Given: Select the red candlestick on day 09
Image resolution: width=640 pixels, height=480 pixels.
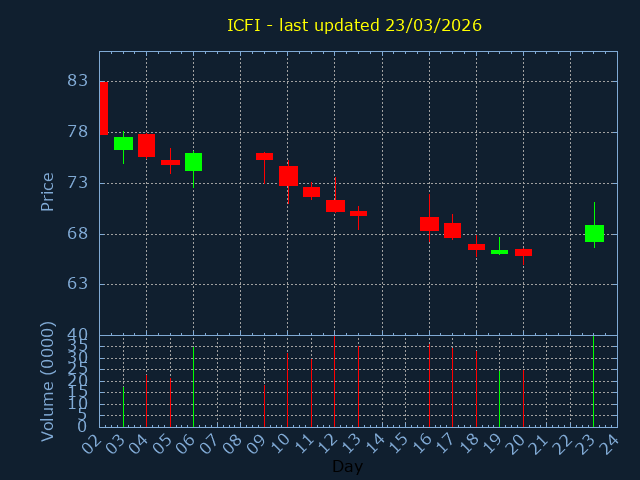Looking at the screenshot, I should [x=264, y=156].
